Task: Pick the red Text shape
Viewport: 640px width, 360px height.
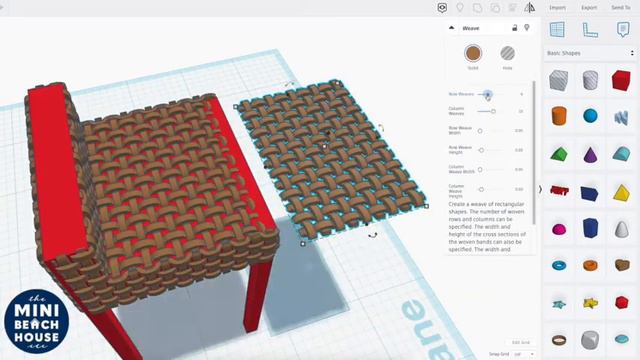Action: (x=559, y=190)
